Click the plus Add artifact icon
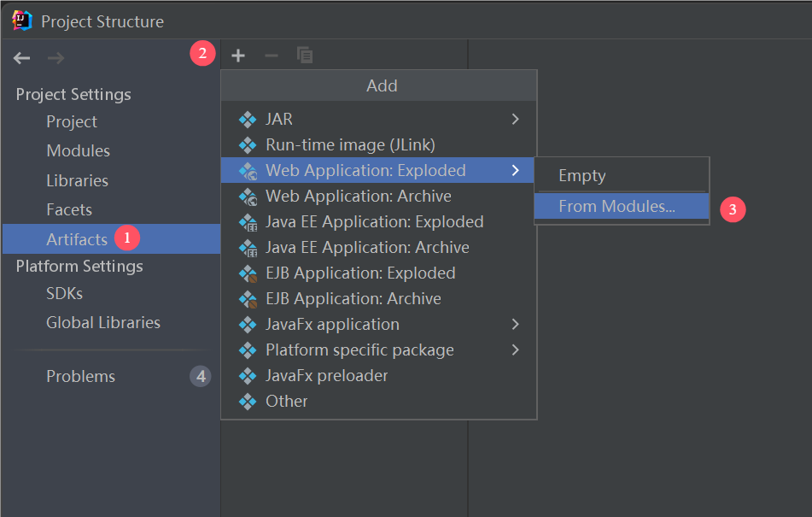Viewport: 812px width, 517px height. 238,56
